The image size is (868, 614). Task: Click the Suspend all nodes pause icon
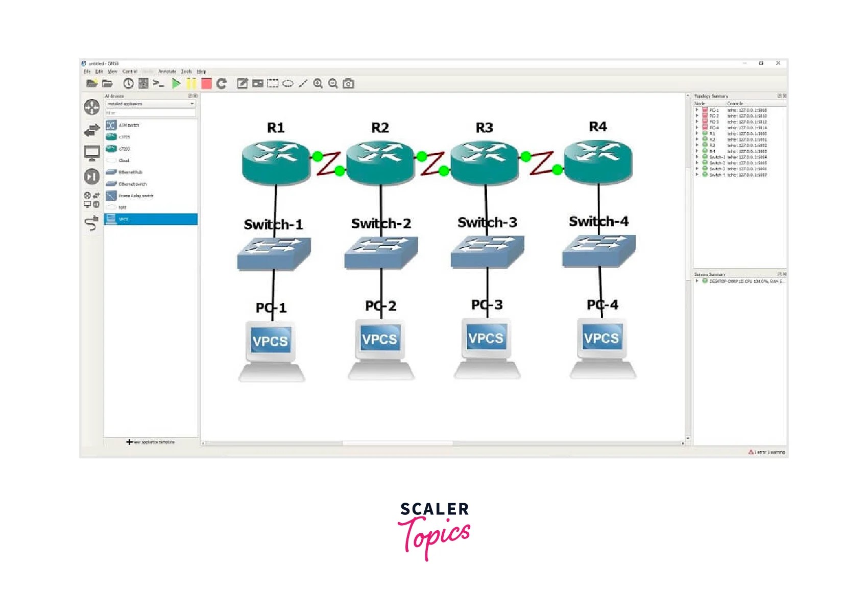[x=191, y=83]
